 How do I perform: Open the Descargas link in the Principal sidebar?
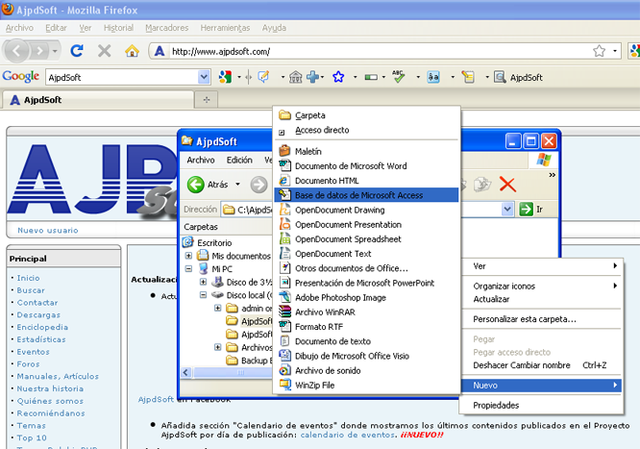pos(38,315)
